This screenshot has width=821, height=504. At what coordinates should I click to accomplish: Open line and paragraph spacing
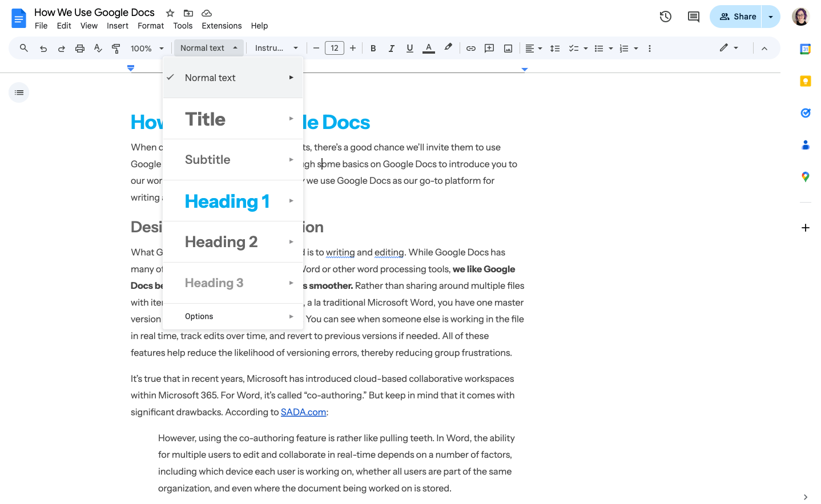(x=555, y=49)
